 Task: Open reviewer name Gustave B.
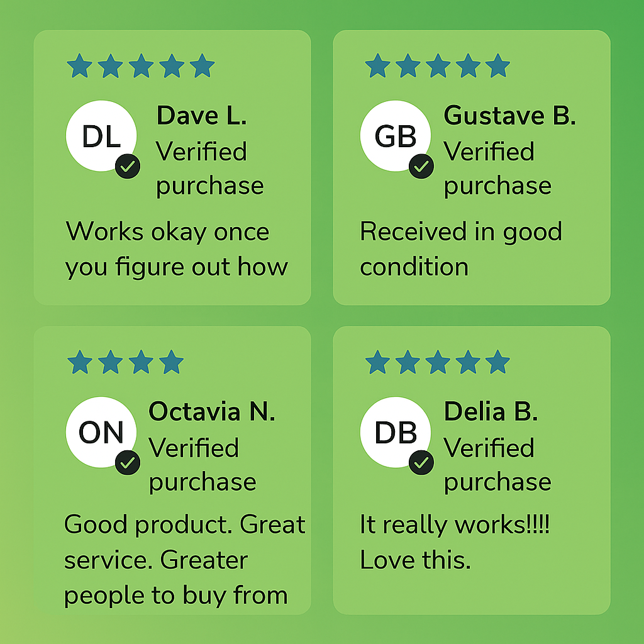509,116
